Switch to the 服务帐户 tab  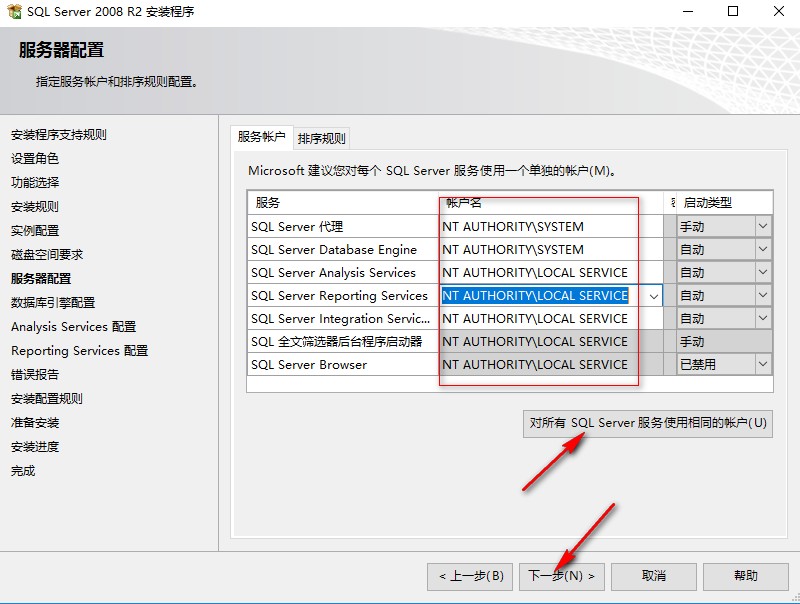(261, 137)
